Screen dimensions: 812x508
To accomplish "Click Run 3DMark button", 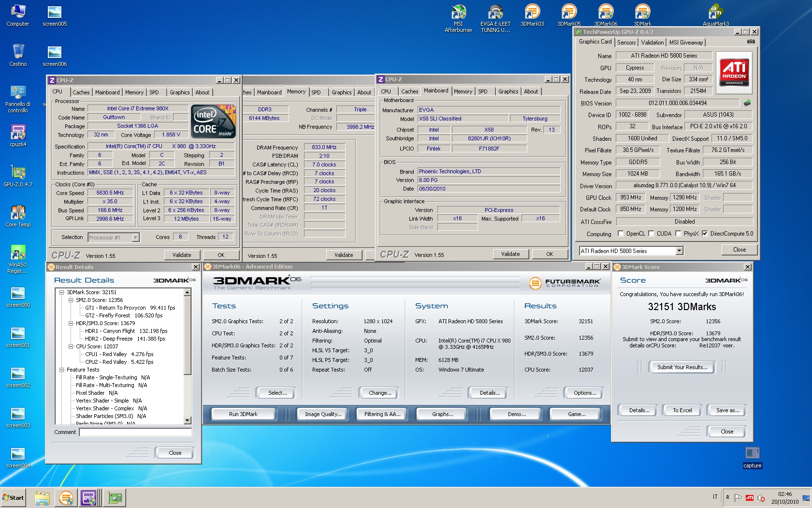I will tap(243, 414).
